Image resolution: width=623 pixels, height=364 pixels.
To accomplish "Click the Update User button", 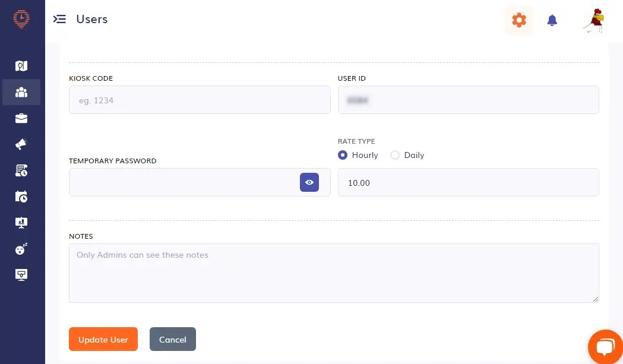I will pos(103,339).
